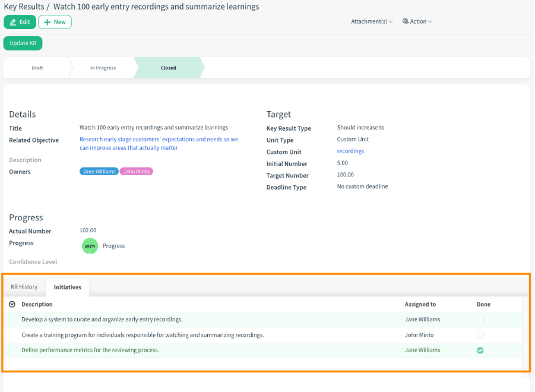
Task: Click the 102% progress circle
Action: point(90,246)
